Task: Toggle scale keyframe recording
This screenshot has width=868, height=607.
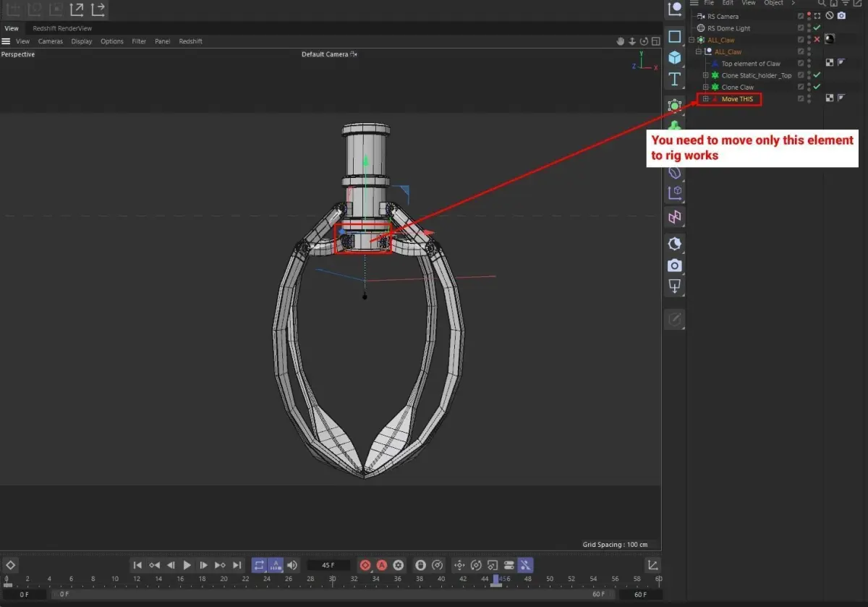Action: click(492, 565)
